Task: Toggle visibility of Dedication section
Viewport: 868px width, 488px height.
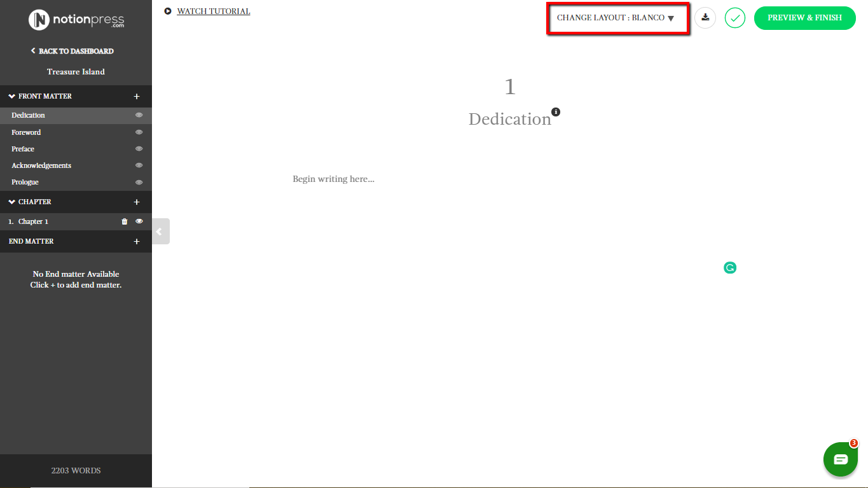Action: (139, 115)
